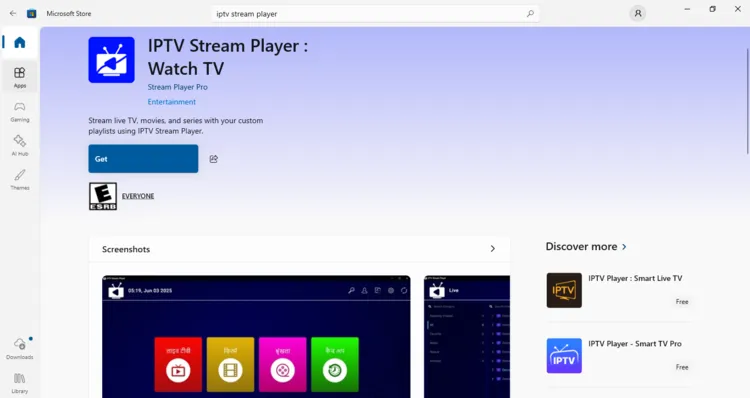This screenshot has height=398, width=750.
Task: Click the IPTV Player Smart TV Pro icon
Action: click(x=564, y=356)
